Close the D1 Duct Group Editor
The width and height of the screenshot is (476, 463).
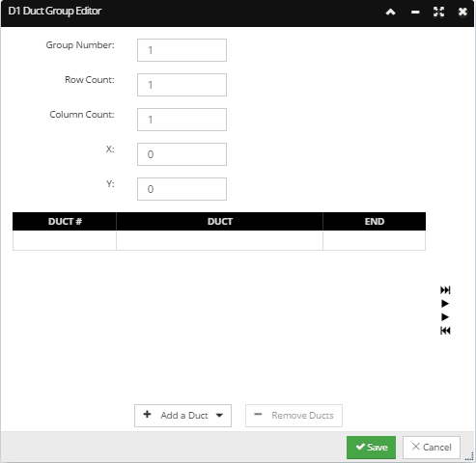click(x=462, y=12)
